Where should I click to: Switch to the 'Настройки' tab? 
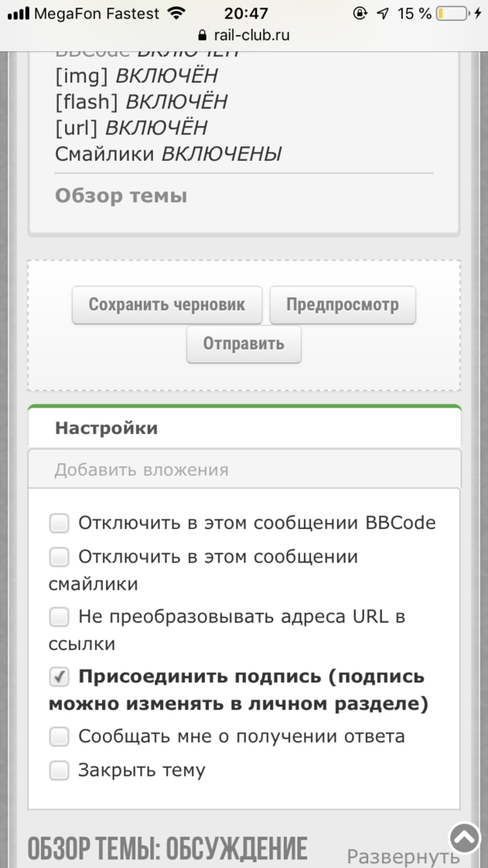(106, 428)
